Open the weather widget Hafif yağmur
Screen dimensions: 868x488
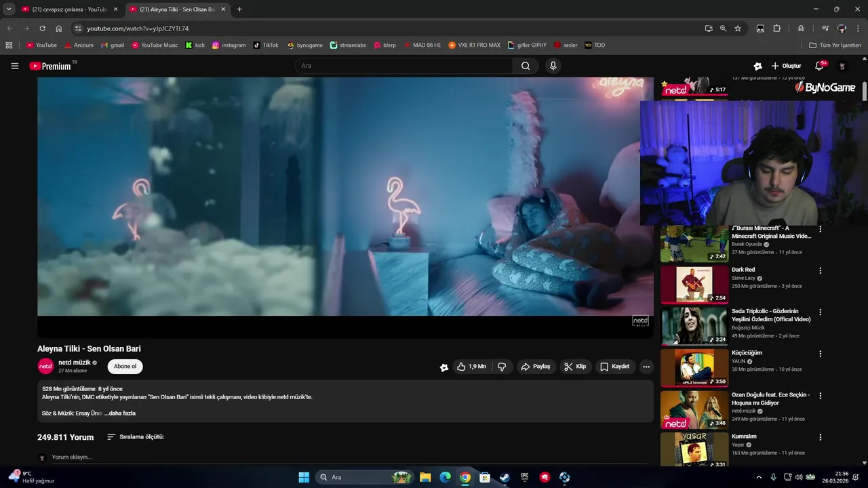(x=31, y=477)
